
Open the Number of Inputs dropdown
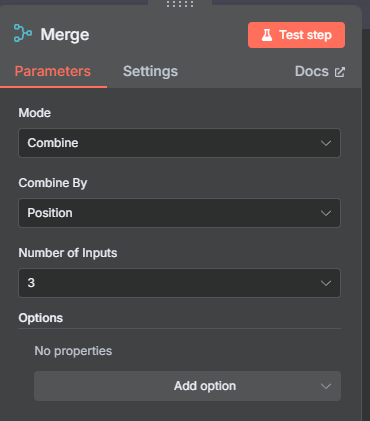(x=179, y=283)
